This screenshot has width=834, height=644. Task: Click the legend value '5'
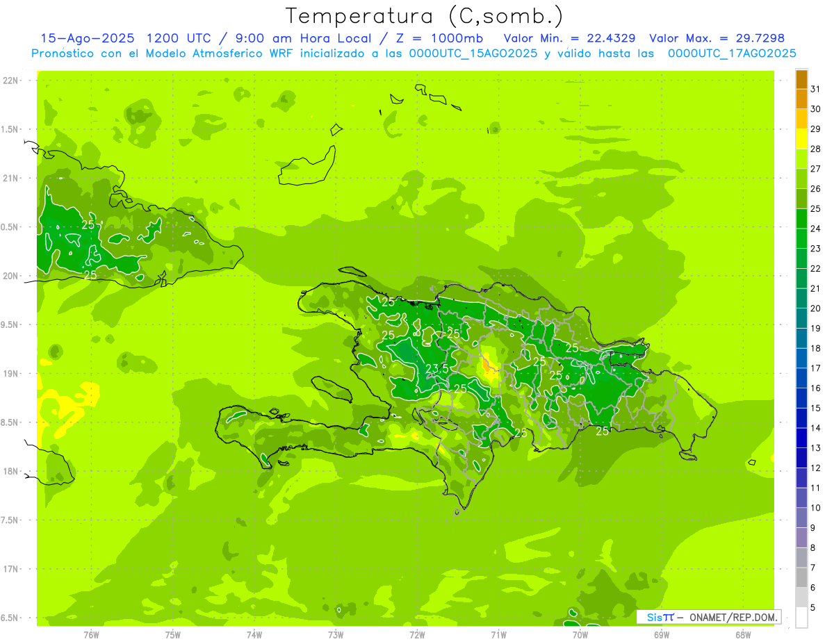click(x=813, y=607)
